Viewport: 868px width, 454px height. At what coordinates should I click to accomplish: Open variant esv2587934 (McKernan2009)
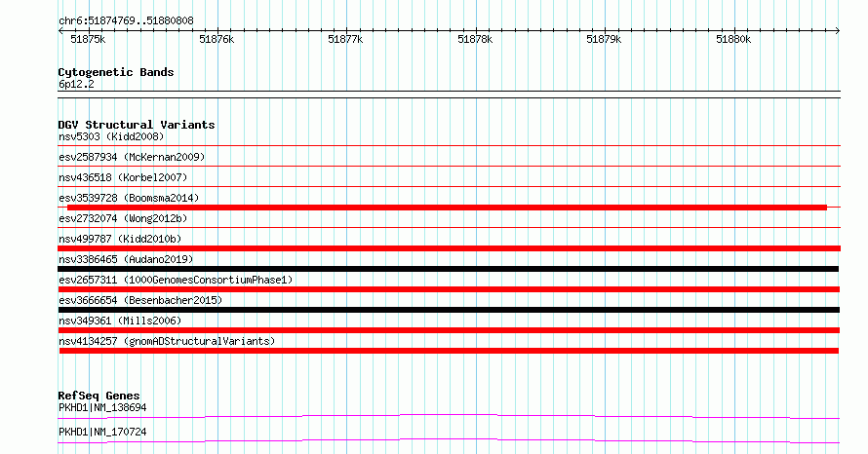[132, 157]
